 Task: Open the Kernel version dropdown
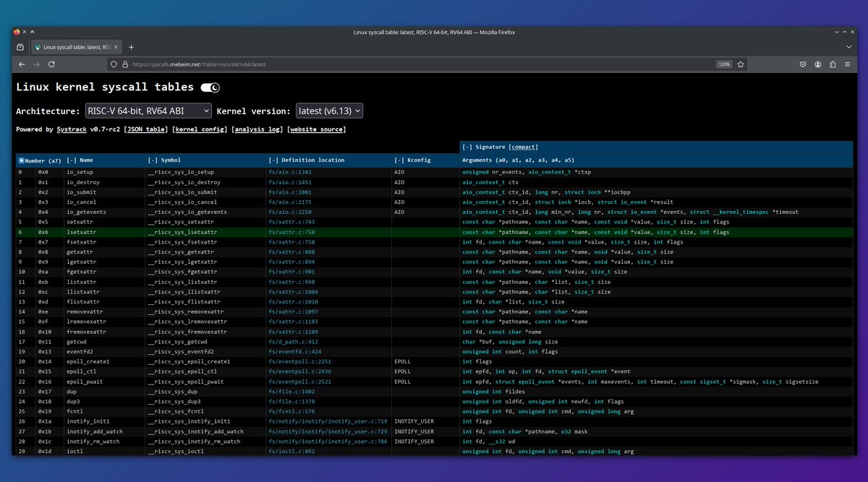point(329,111)
